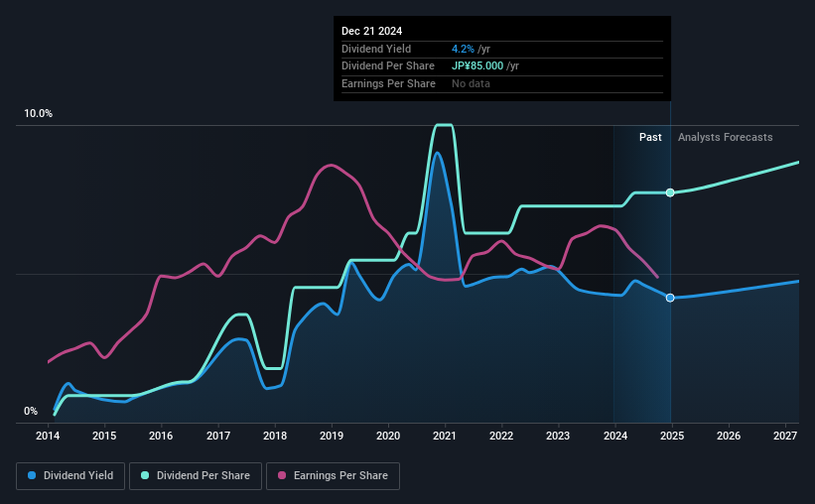Click the 'Dividend Yield' row label in tooltip

click(x=376, y=49)
